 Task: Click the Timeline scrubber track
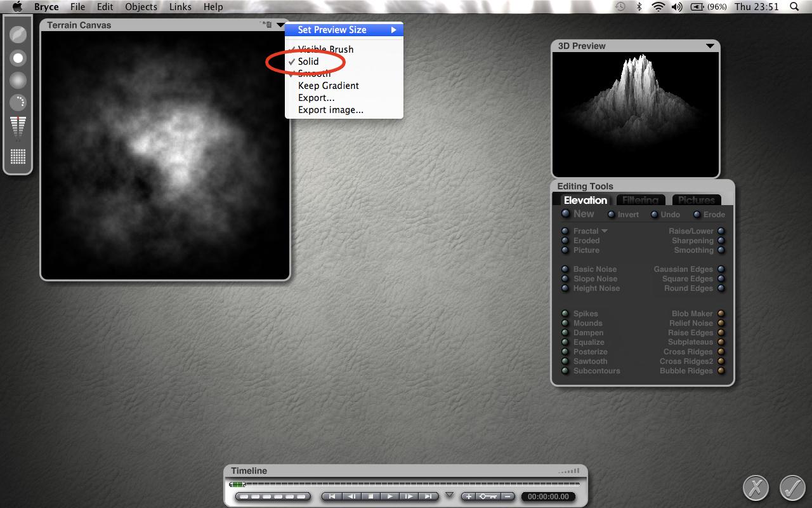point(405,485)
